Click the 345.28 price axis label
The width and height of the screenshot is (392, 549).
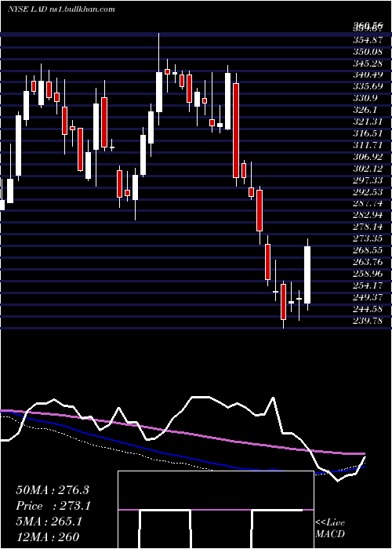368,63
